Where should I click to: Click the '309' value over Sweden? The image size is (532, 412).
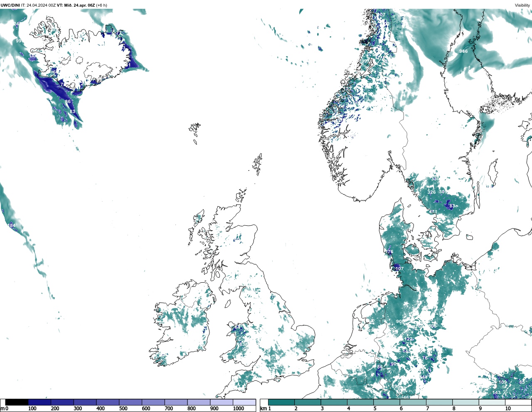click(443, 192)
